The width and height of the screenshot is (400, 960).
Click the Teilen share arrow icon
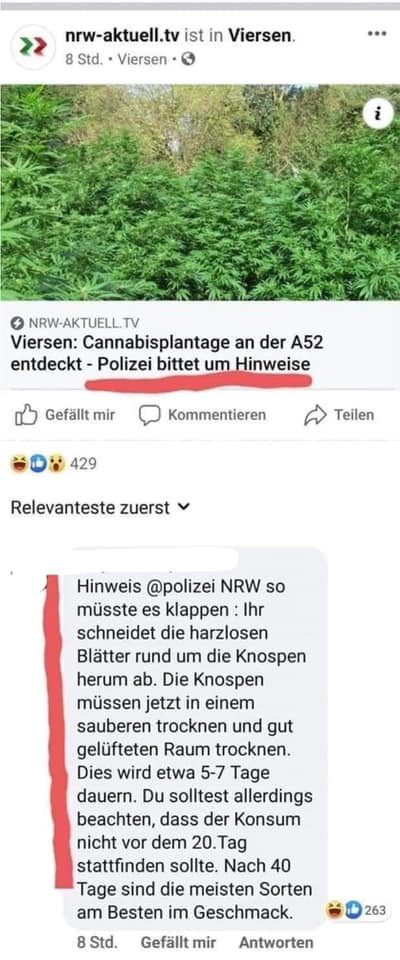pos(315,416)
